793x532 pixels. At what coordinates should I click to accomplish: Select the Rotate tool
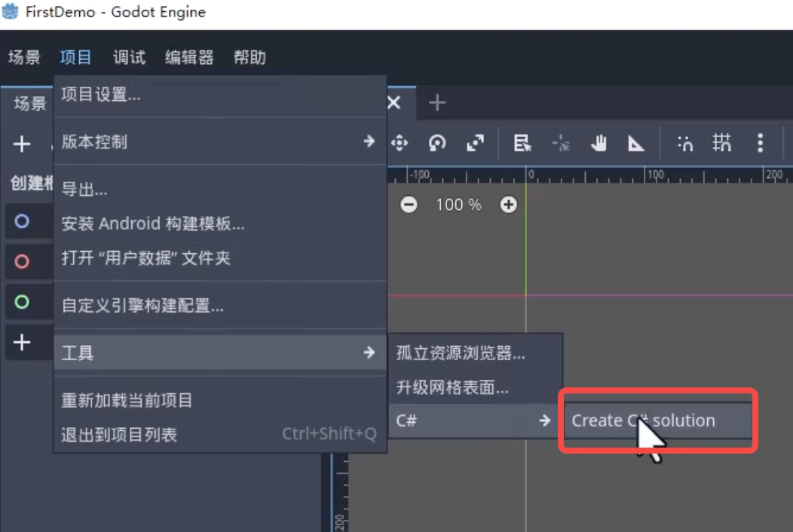point(437,142)
